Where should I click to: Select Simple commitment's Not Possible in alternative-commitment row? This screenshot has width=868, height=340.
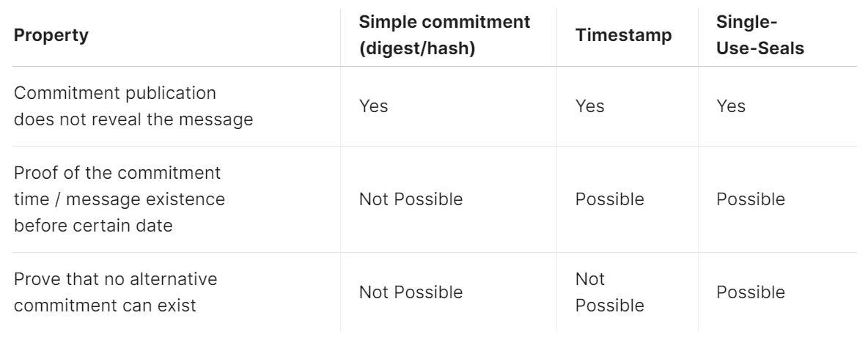[411, 292]
